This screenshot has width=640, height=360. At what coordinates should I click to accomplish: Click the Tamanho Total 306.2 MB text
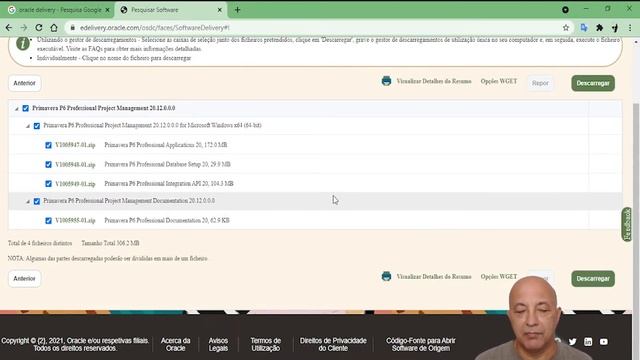(x=110, y=243)
